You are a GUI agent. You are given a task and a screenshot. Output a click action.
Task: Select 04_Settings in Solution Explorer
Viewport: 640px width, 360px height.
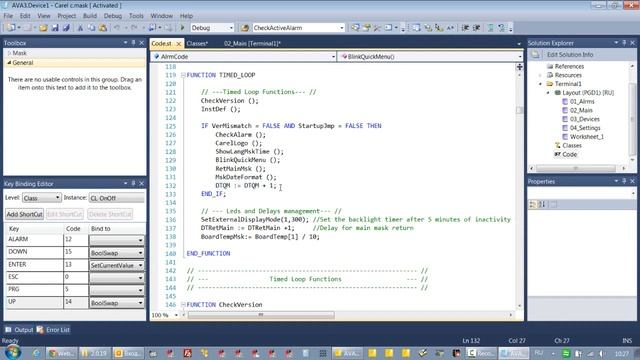(x=585, y=128)
